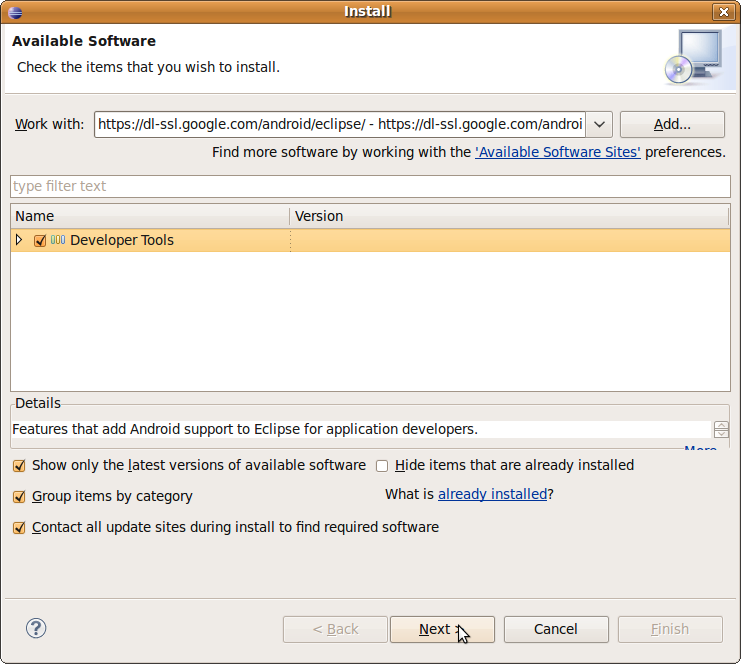Click the Details area scroll stepper
The height and width of the screenshot is (664, 741).
tap(721, 430)
